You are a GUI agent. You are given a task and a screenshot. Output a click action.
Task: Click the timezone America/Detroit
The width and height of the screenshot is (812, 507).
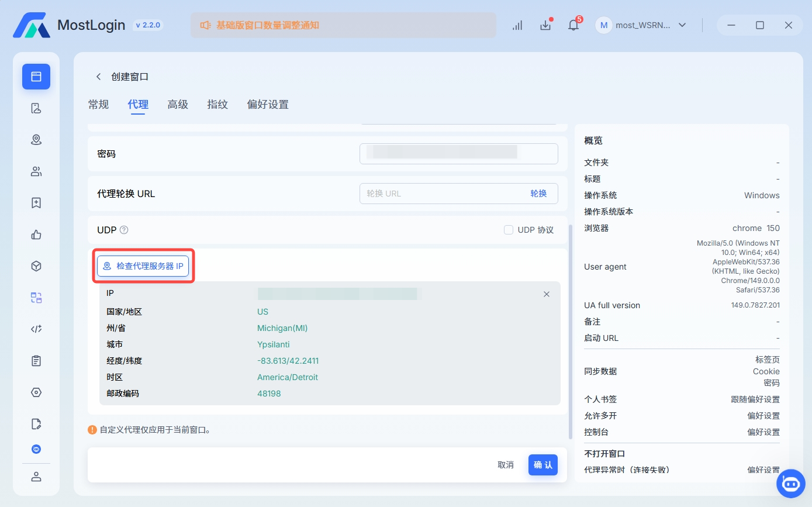pyautogui.click(x=288, y=377)
